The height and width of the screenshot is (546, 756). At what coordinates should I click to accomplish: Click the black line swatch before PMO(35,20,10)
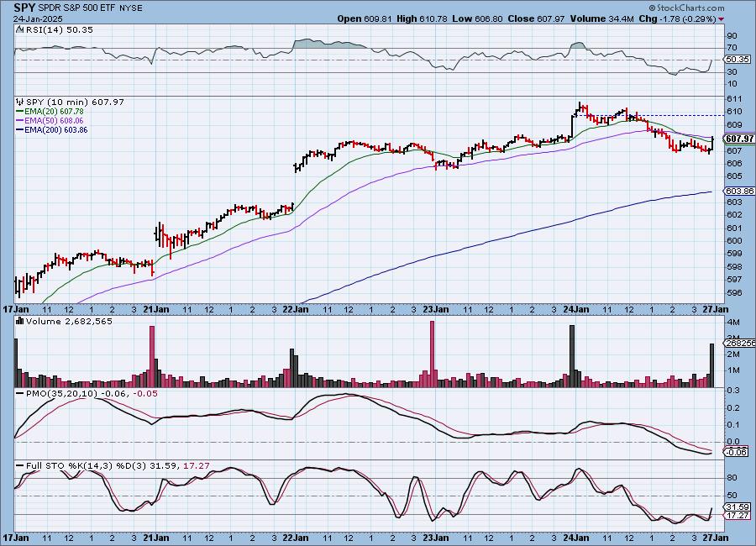coord(20,394)
